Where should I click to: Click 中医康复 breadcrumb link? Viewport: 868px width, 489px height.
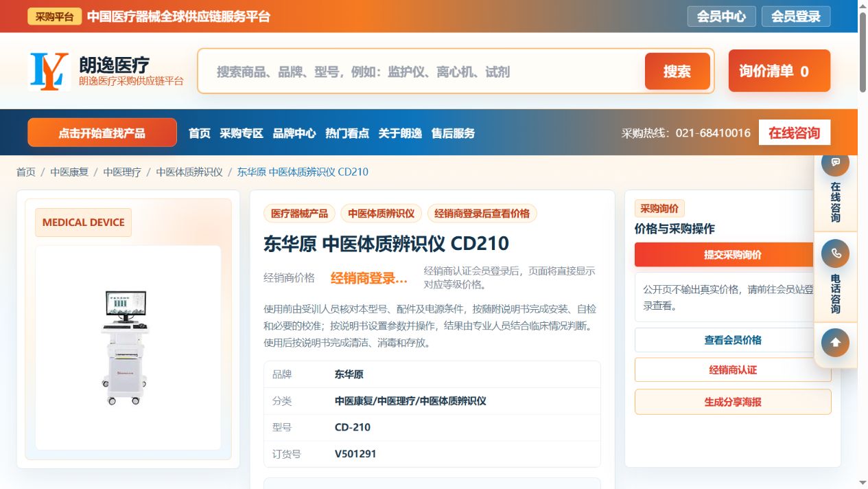coord(69,172)
